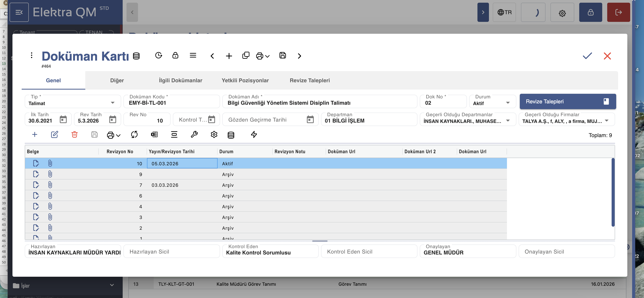Click the paperclip attachment for revision 7
644x298 pixels.
coord(50,185)
